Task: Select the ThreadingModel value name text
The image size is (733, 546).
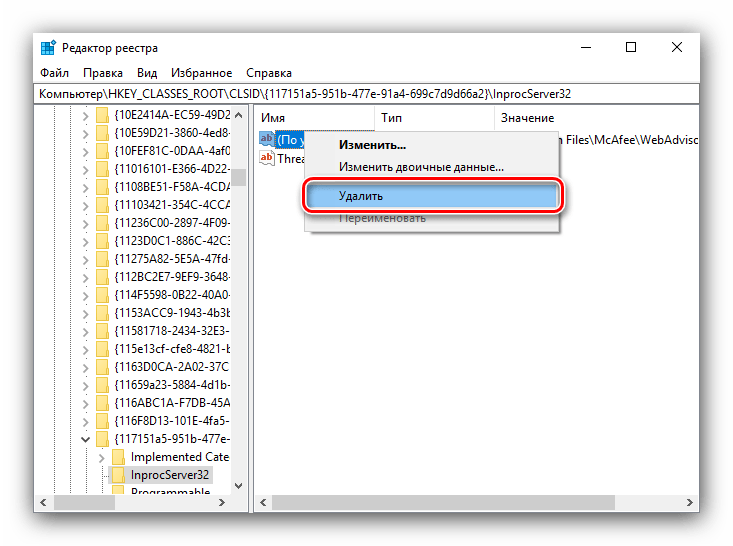Action: (x=290, y=158)
